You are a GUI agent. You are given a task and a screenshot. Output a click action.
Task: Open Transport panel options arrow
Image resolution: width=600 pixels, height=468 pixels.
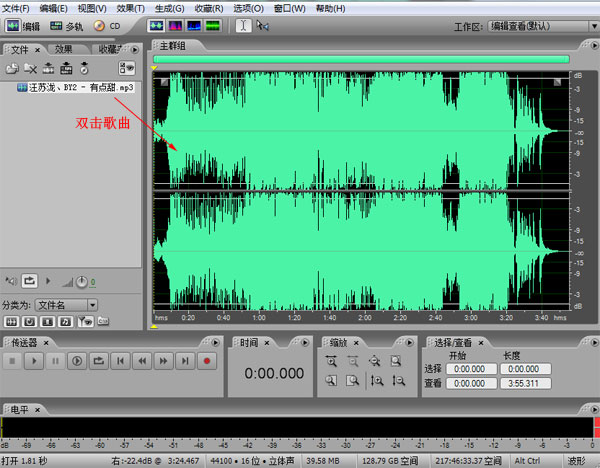(x=215, y=342)
